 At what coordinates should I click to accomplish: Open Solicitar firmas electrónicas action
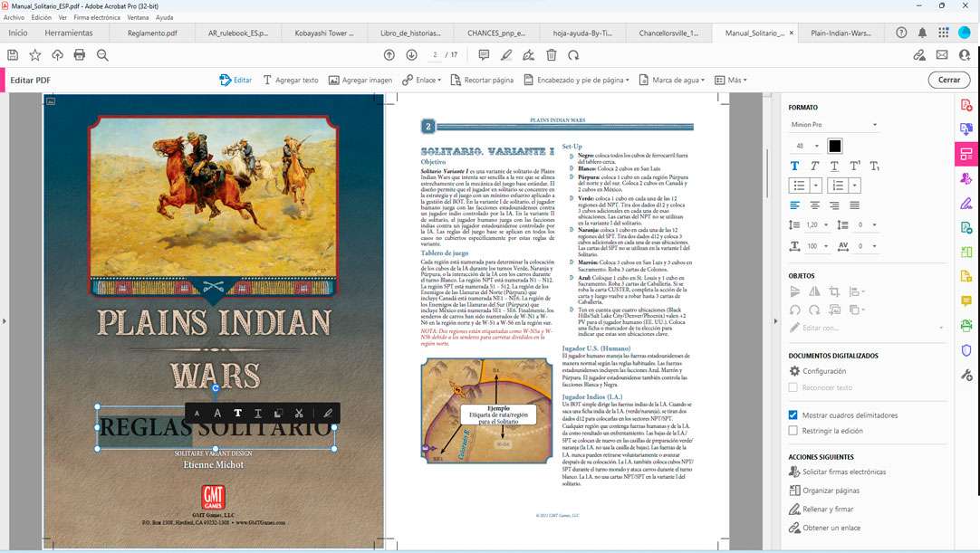(x=838, y=472)
